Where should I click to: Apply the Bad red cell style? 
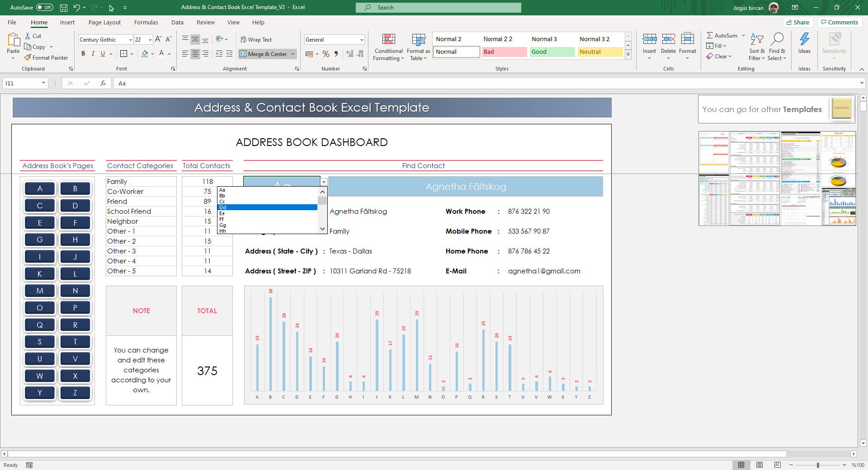(504, 52)
